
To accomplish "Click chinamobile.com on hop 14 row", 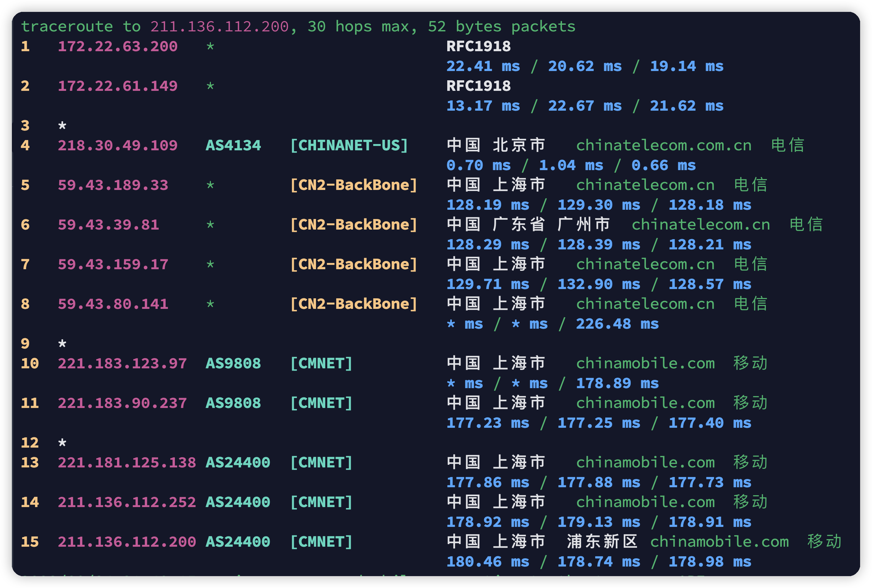I will tap(645, 502).
